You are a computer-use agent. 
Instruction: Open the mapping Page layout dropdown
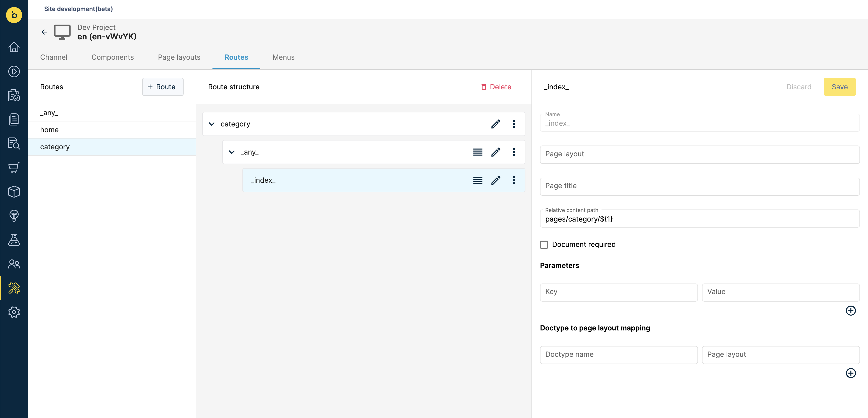(780, 355)
